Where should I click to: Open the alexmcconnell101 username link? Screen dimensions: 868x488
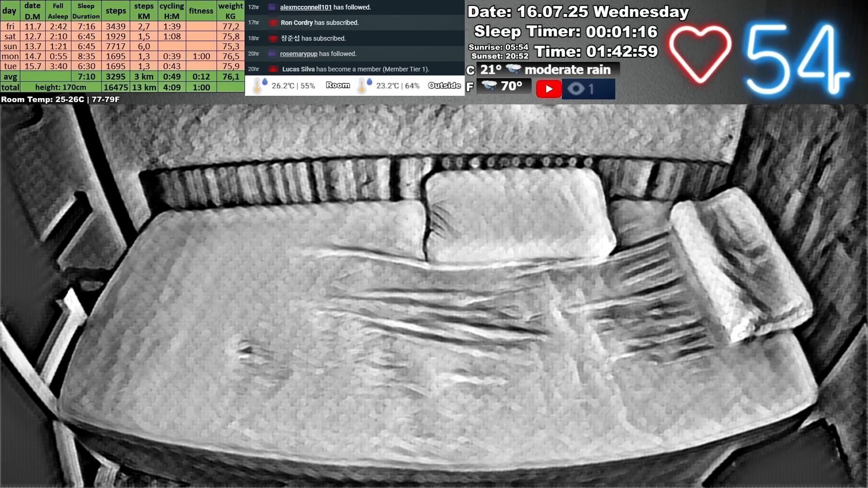[x=306, y=7]
